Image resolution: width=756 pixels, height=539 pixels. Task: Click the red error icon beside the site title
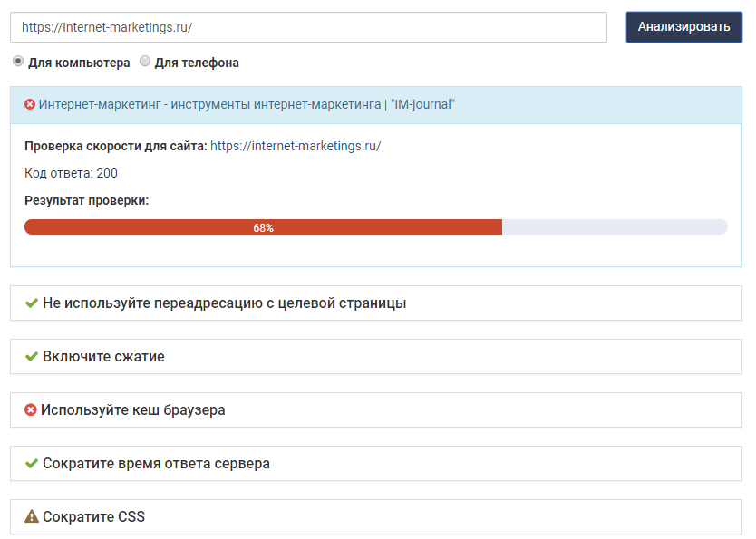(x=30, y=105)
